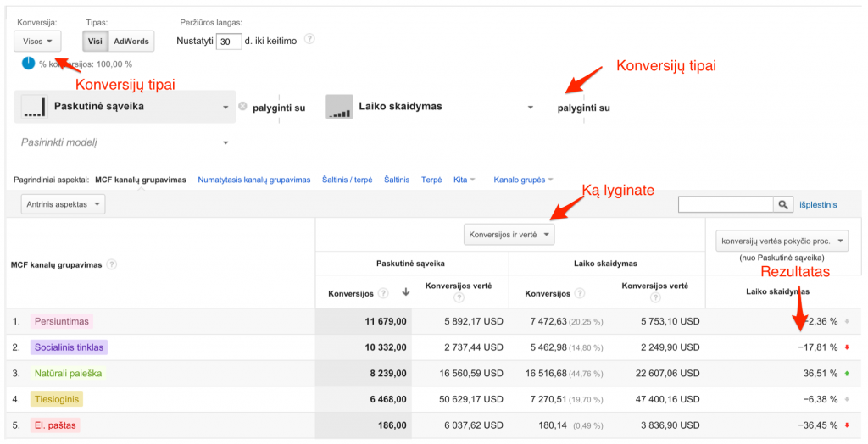Viewport: 868px width, 444px height.
Task: Remove Paskutinė sąveika model with x icon
Action: [242, 107]
